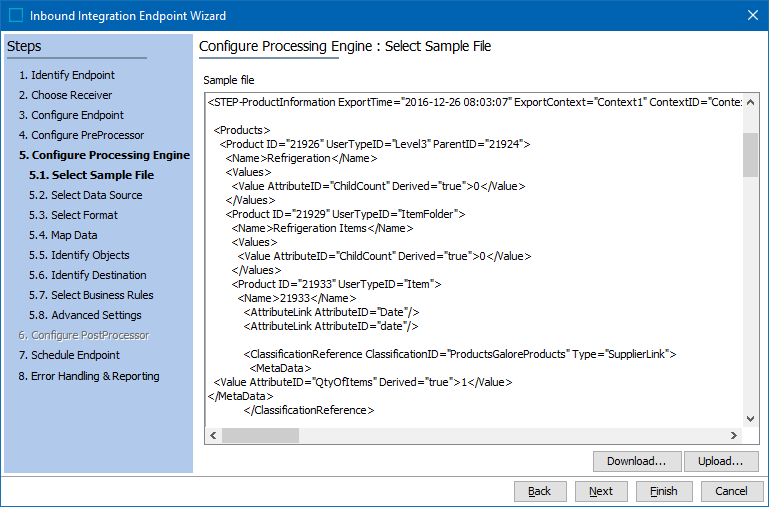
Task: Close the Inbound Integration Endpoint Wizard
Action: [753, 15]
